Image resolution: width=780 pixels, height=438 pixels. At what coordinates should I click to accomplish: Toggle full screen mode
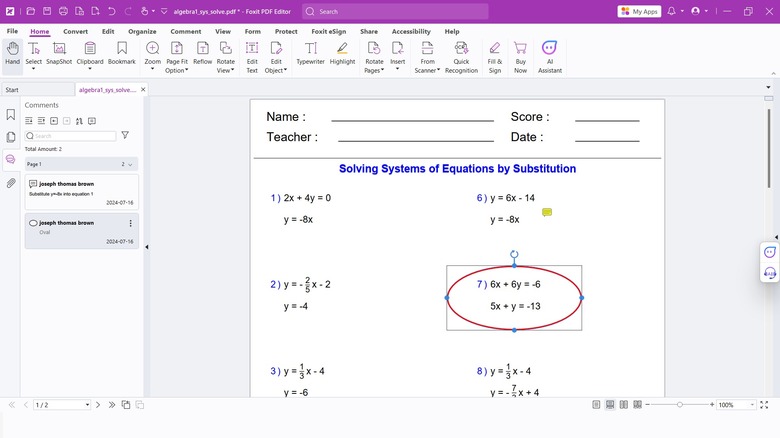tap(764, 405)
